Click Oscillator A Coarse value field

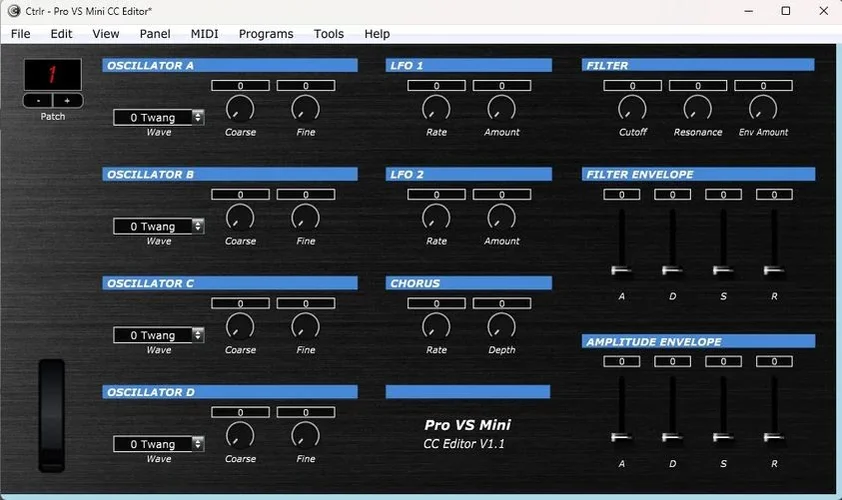(x=241, y=85)
